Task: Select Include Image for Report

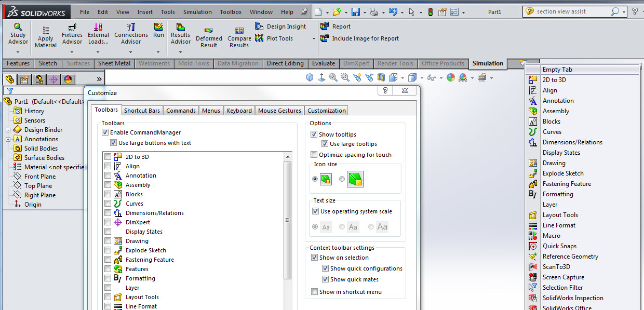Action: (x=359, y=38)
